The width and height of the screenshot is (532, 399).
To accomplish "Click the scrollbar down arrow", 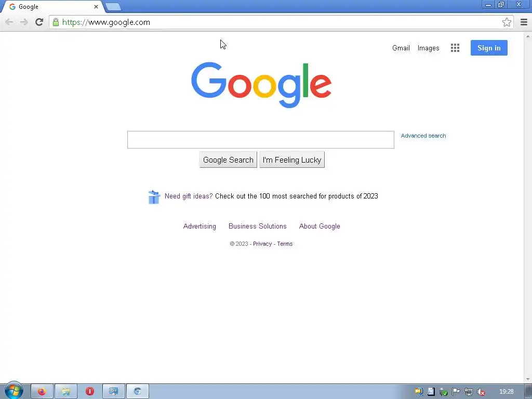I will point(528,379).
